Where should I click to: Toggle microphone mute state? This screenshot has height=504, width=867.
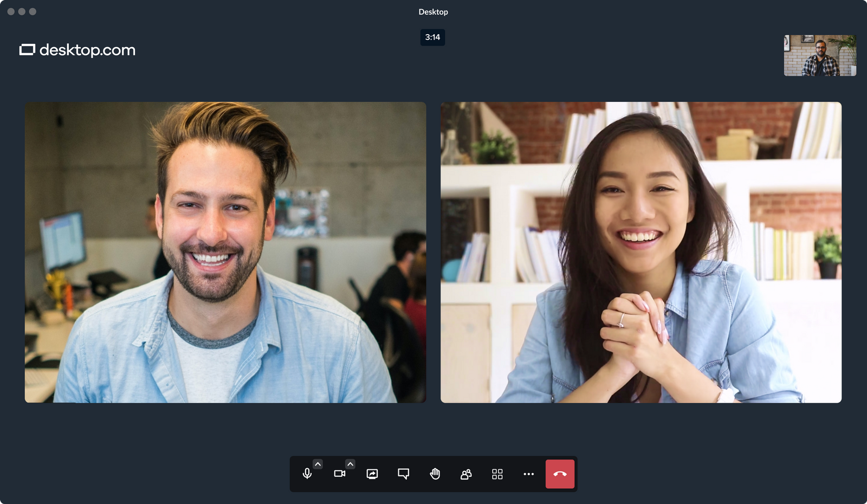307,473
